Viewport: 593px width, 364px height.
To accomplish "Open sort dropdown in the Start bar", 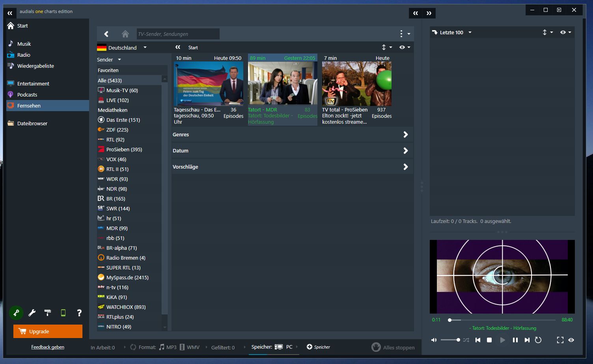I will pos(386,47).
